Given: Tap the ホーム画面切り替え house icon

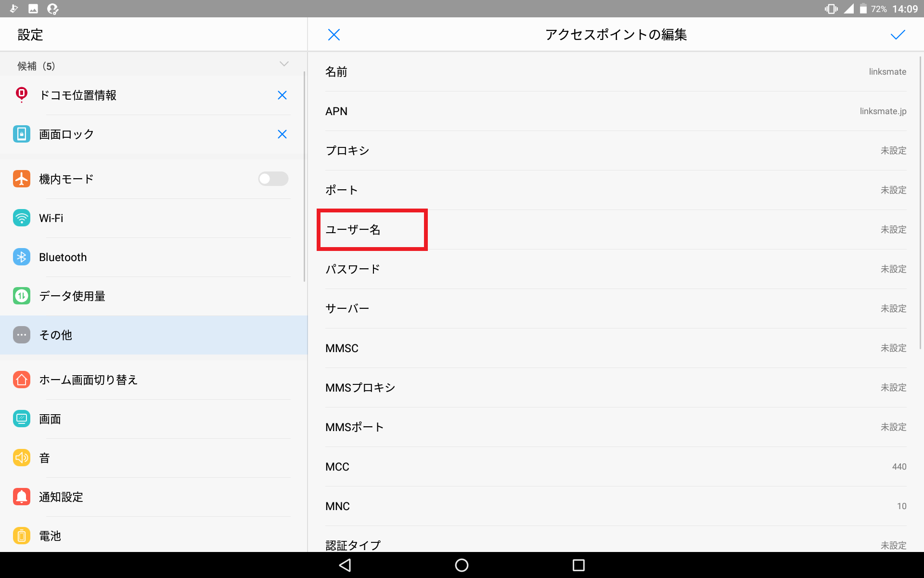Looking at the screenshot, I should tap(22, 380).
